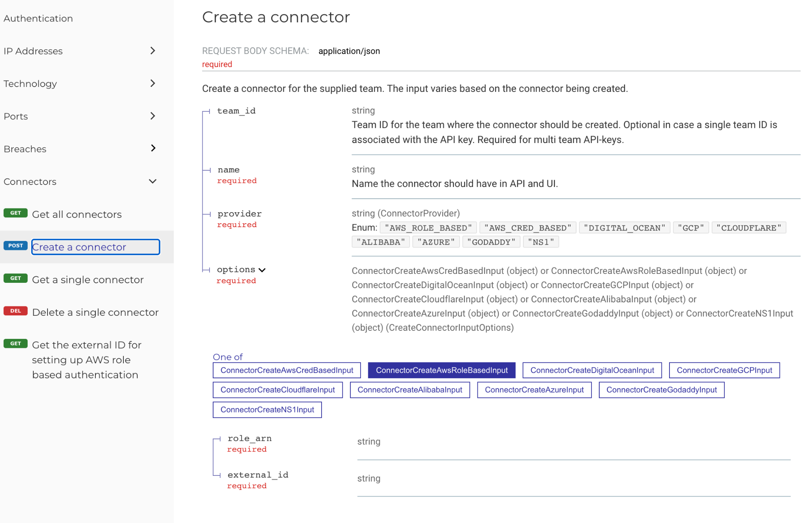Click GET badge beside external ID endpoint
Screen dimensions: 812x523
[15, 343]
